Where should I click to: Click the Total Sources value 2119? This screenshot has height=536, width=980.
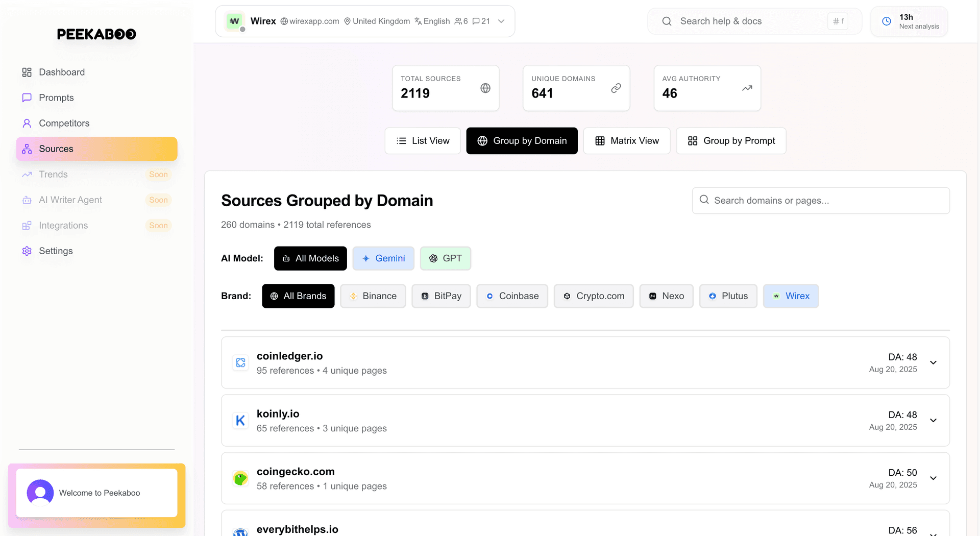tap(415, 93)
